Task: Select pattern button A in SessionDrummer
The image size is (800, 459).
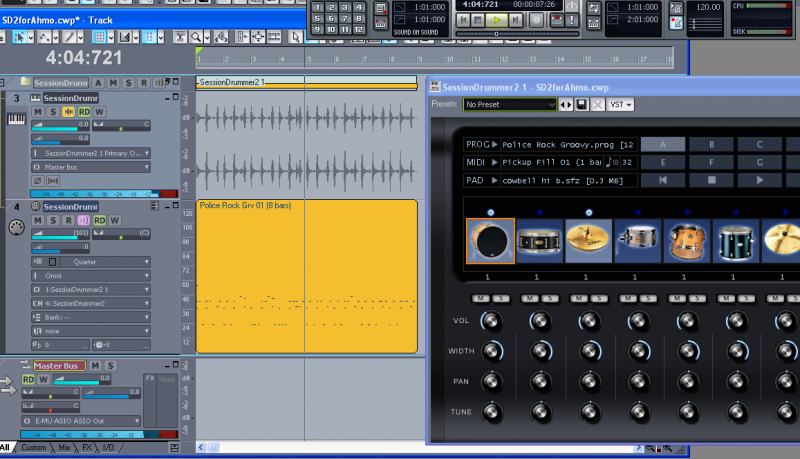Action: (662, 144)
